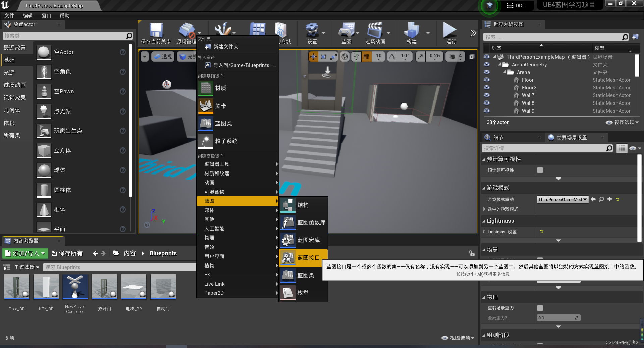Choose Blueprint Function Library (蓝图函数库)
The image size is (644, 348).
pos(303,222)
